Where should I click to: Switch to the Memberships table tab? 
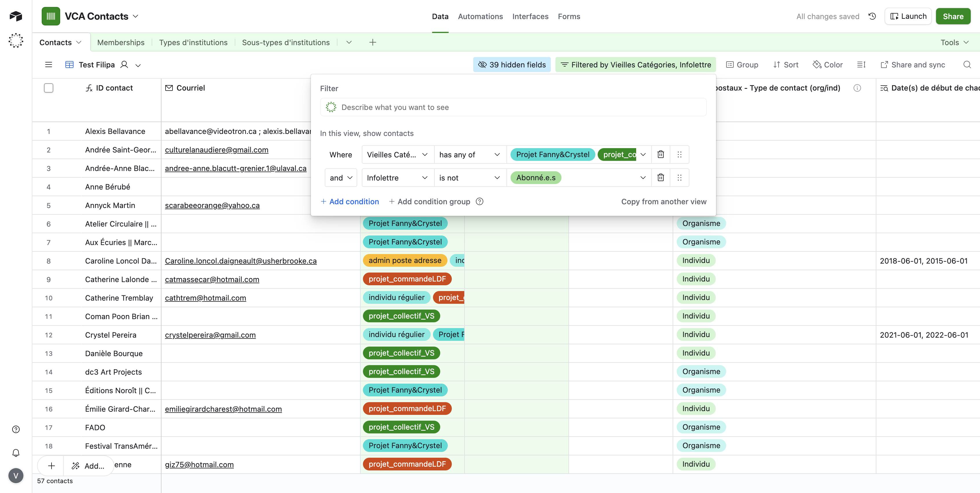pos(121,42)
